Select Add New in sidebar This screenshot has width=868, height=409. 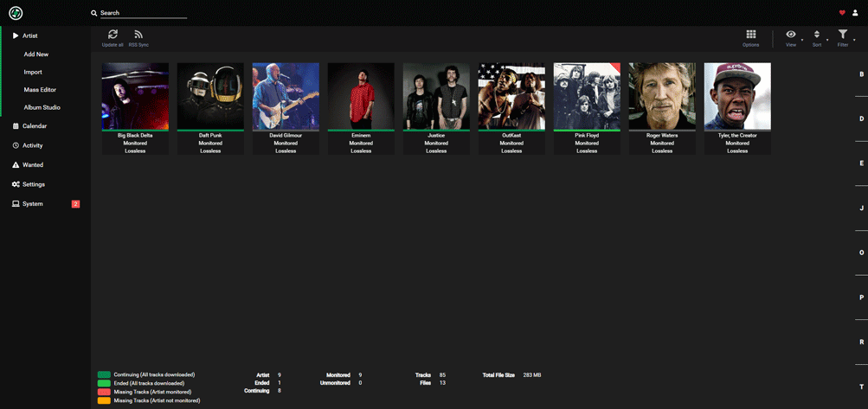pos(36,54)
